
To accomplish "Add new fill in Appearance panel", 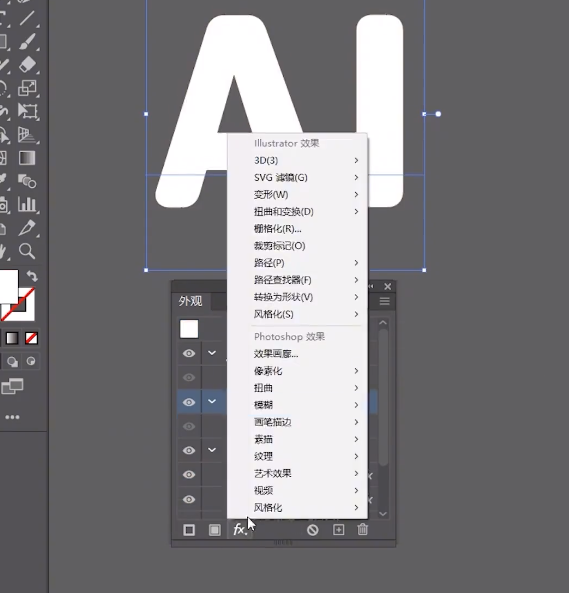I will tap(214, 530).
